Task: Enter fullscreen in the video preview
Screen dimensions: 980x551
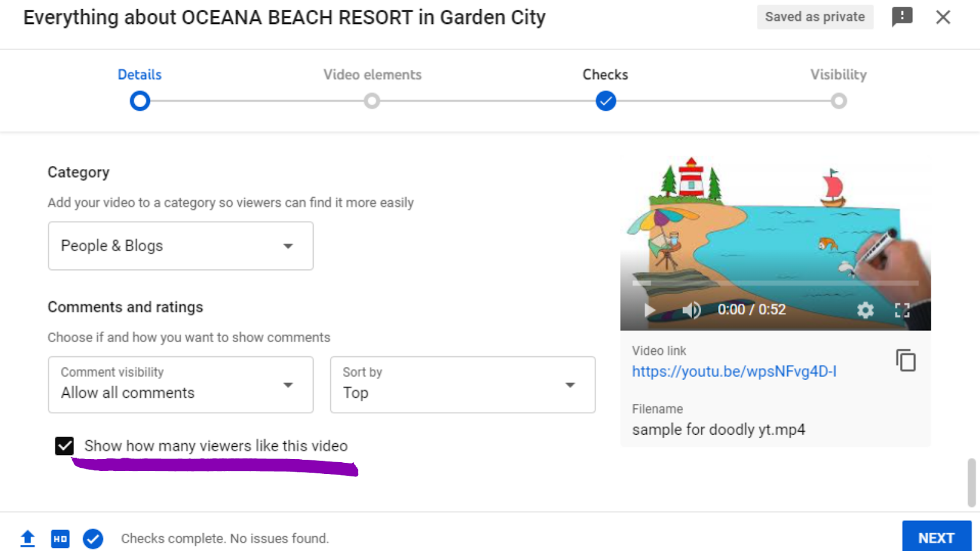Action: coord(902,310)
